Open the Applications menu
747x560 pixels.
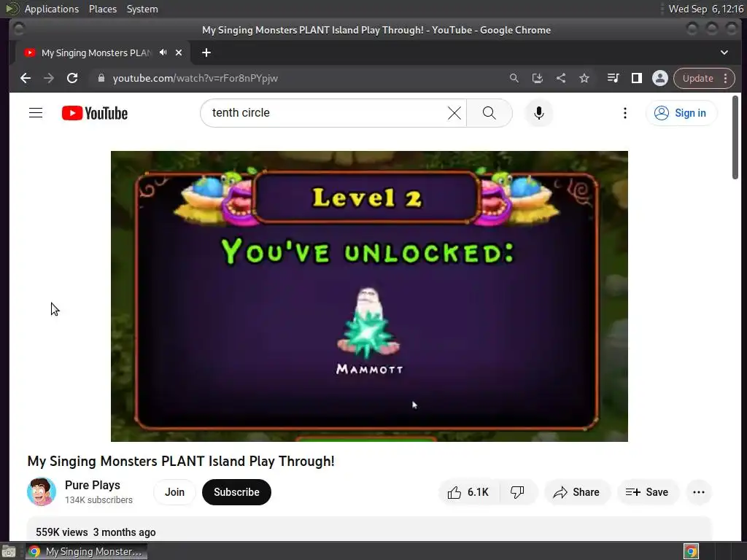click(52, 9)
